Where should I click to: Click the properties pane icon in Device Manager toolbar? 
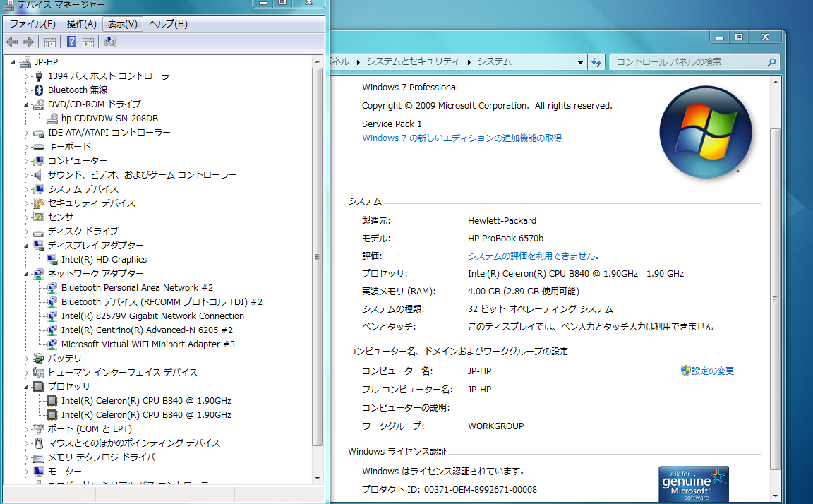[x=88, y=42]
